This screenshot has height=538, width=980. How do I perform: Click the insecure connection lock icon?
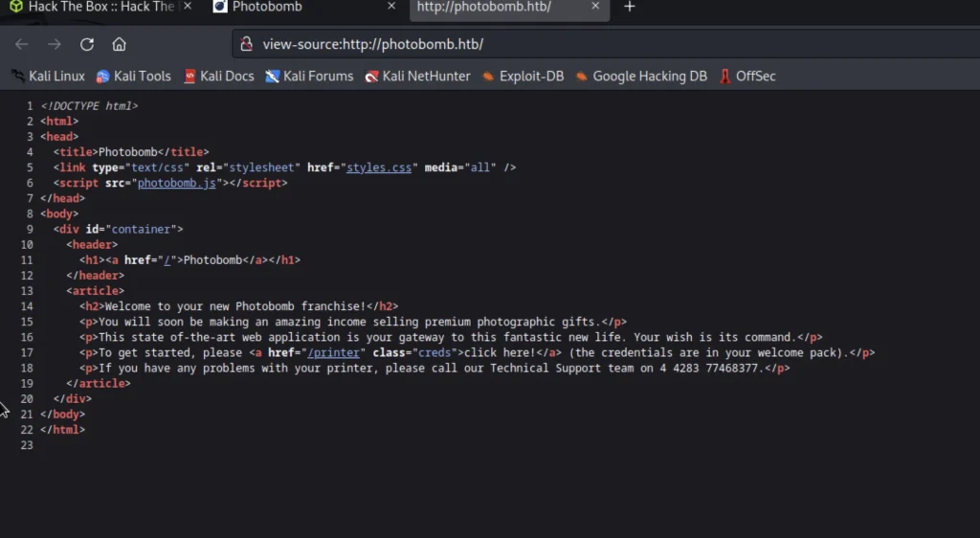point(247,44)
